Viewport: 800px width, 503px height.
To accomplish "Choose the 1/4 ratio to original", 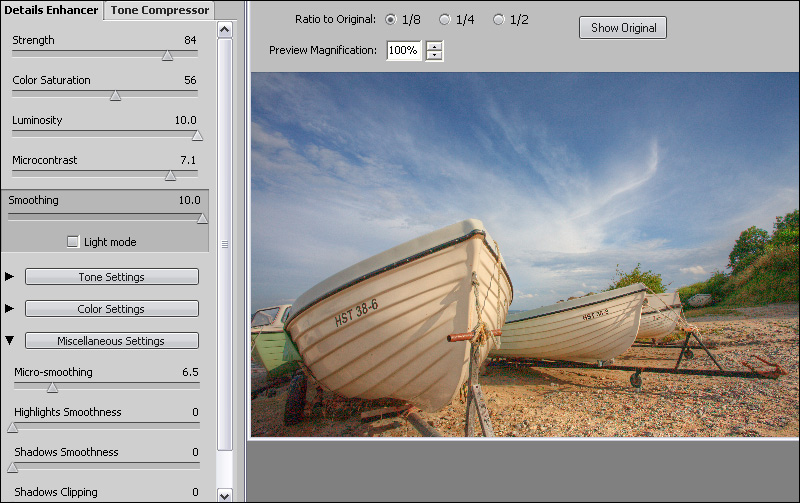I will pos(445,20).
